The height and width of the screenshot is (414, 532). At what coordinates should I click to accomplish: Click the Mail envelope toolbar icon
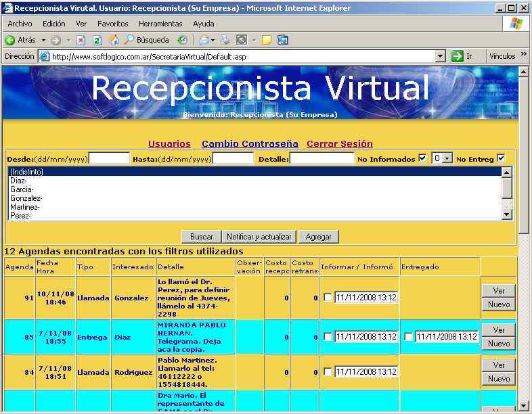(x=204, y=40)
